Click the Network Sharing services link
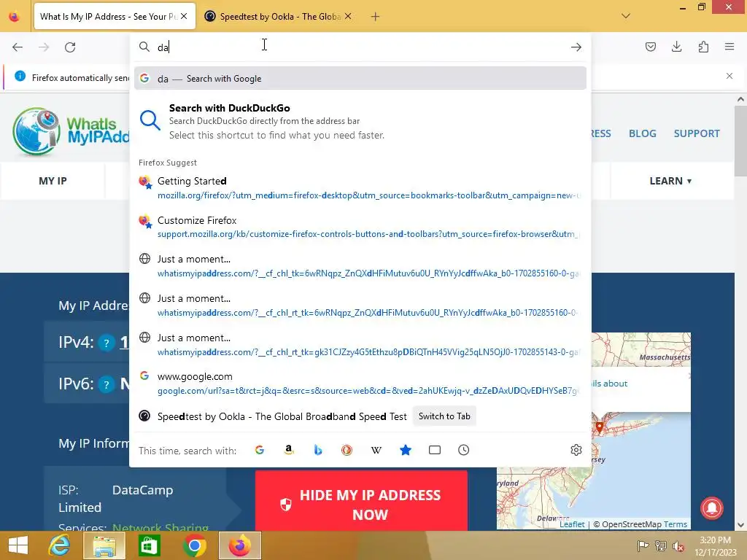 pyautogui.click(x=160, y=528)
